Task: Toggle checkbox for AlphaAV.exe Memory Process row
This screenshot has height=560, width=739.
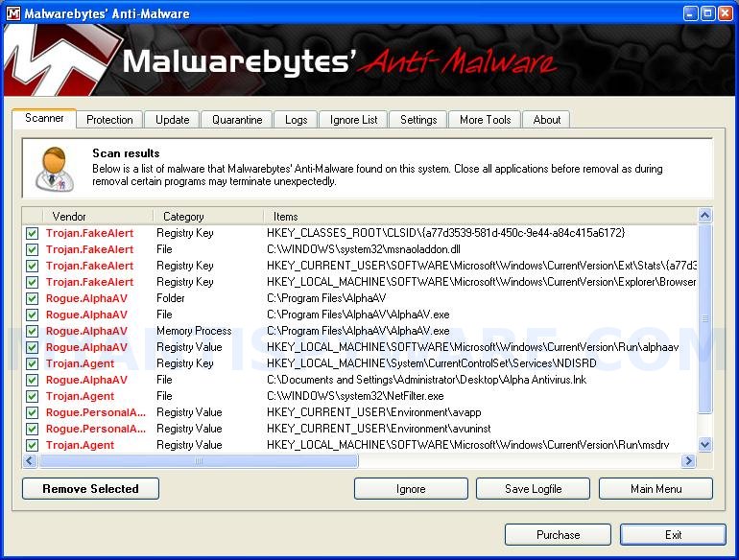Action: coord(32,331)
